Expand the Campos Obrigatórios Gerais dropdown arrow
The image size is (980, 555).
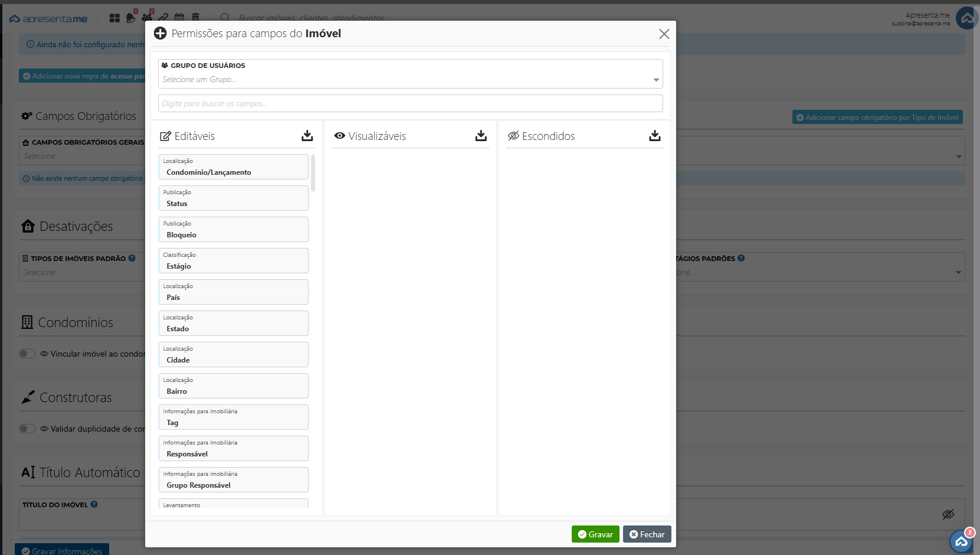coord(959,156)
